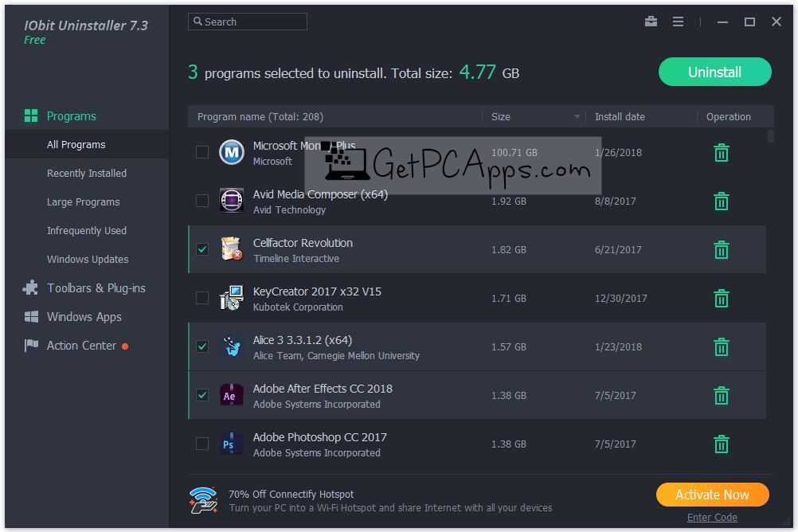This screenshot has width=798, height=532.
Task: Click the Operation column header
Action: click(x=728, y=116)
